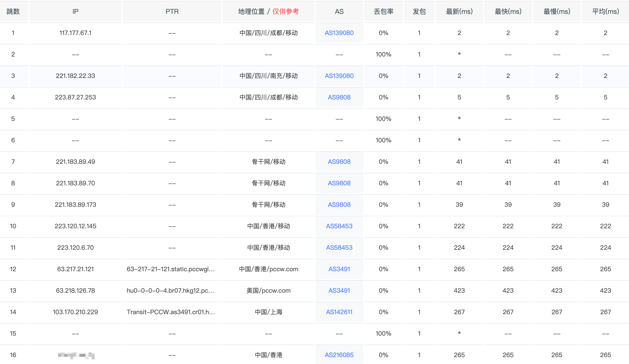629x364 pixels.
Task: Open AS9808 link for 221.183.89.70
Action: click(339, 183)
